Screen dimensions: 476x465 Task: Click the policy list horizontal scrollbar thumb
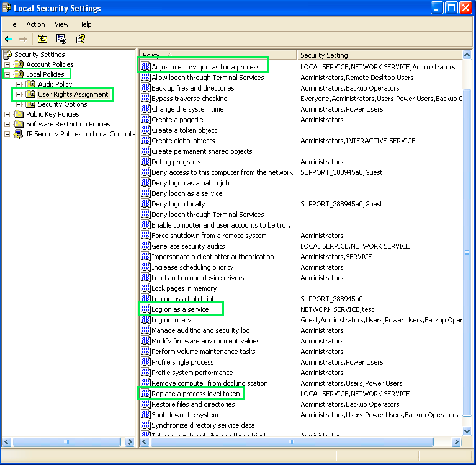pos(292,442)
